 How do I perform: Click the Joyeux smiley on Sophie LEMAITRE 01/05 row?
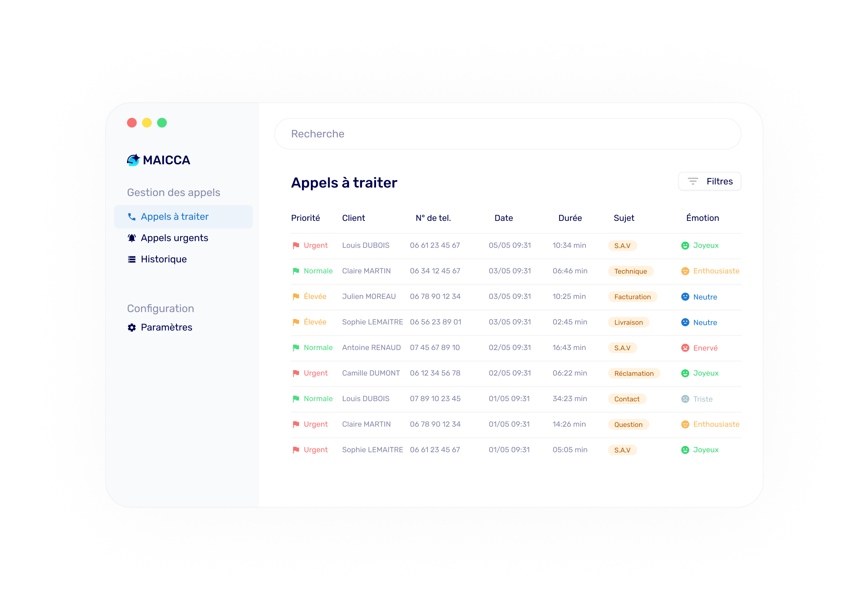[x=685, y=450]
